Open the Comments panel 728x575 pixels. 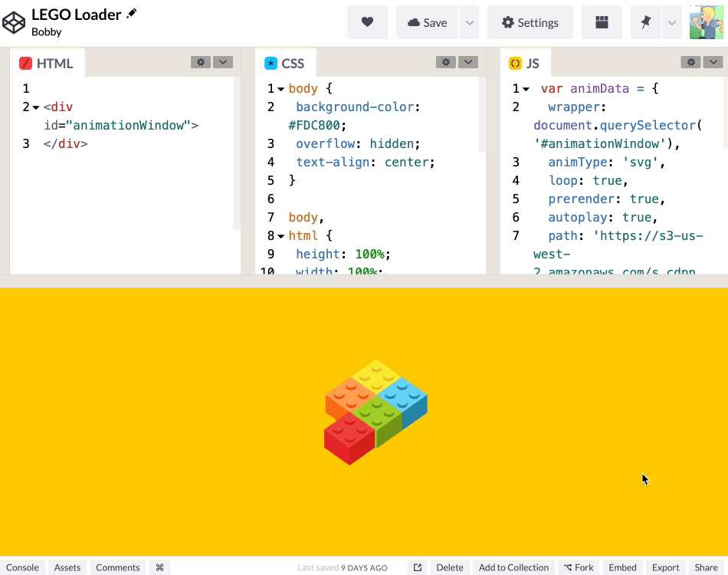pyautogui.click(x=118, y=567)
